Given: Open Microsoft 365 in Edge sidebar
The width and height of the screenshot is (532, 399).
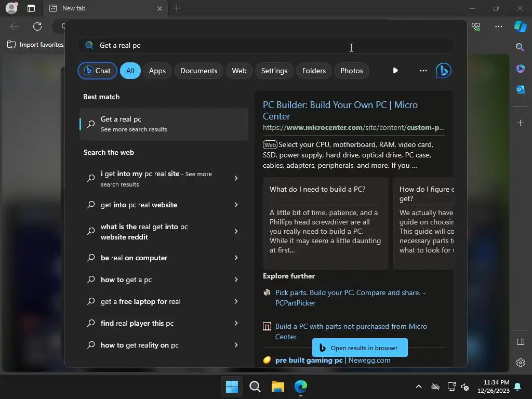Looking at the screenshot, I should [x=520, y=68].
